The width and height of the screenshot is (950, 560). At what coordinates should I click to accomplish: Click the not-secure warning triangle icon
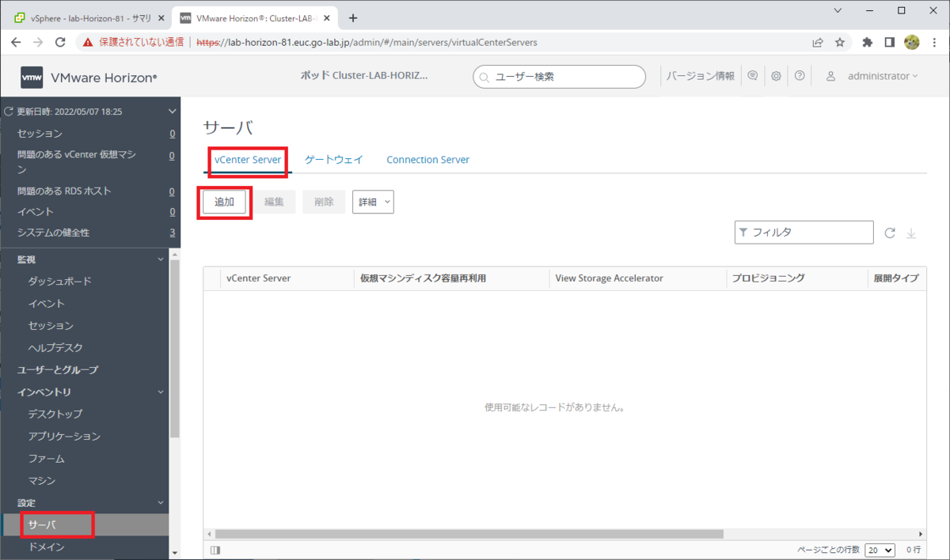89,42
